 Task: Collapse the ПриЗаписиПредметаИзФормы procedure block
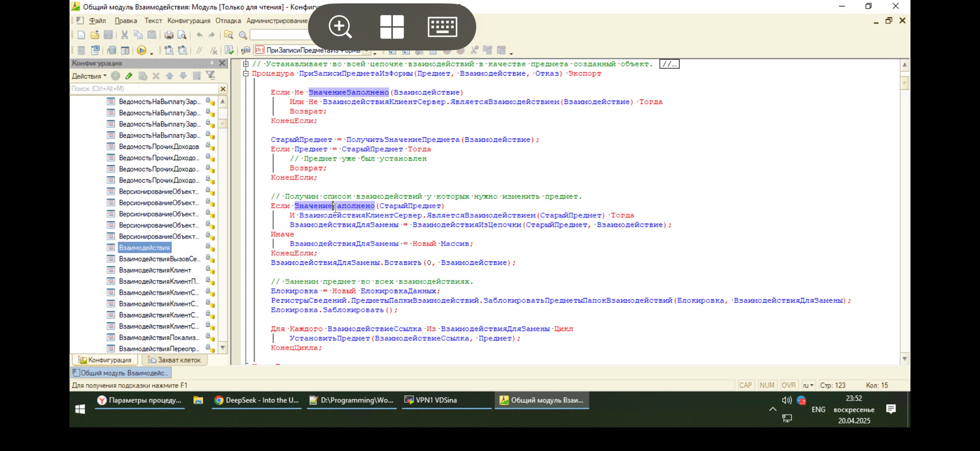click(246, 73)
